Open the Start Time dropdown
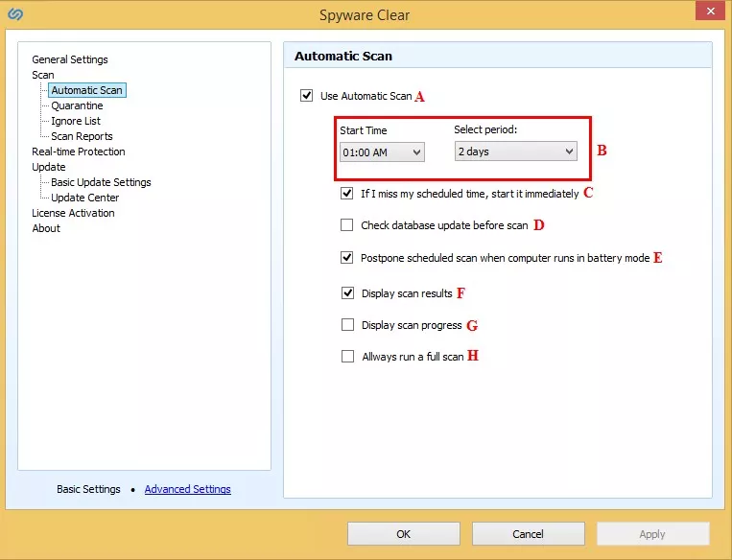The width and height of the screenshot is (732, 560). 382,152
